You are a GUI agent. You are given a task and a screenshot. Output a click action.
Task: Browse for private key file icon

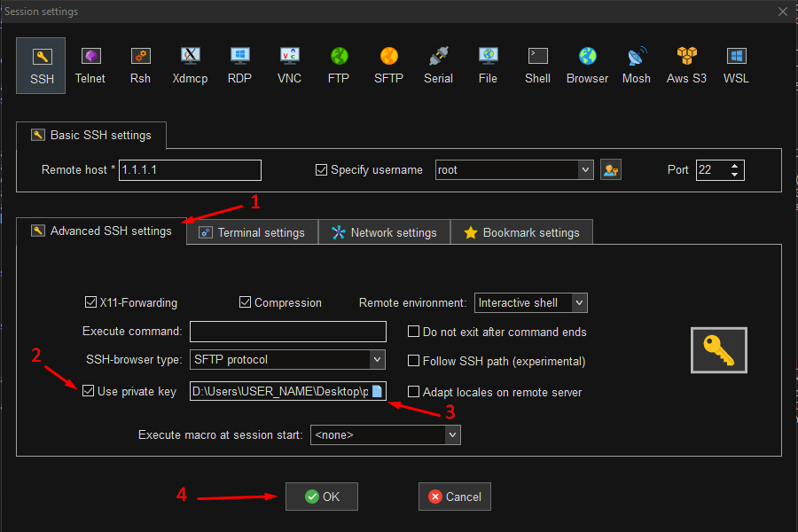pyautogui.click(x=377, y=391)
